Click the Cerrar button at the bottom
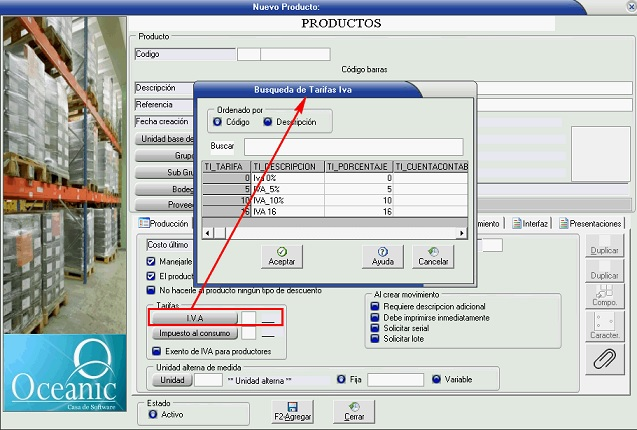Viewport: 637px width, 430px height. click(355, 411)
